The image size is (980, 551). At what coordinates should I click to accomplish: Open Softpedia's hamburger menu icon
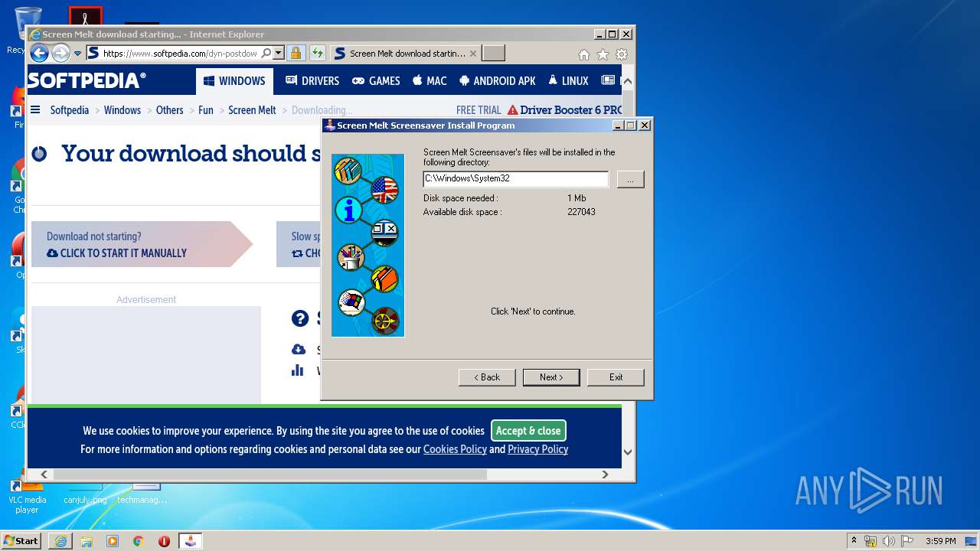tap(35, 110)
